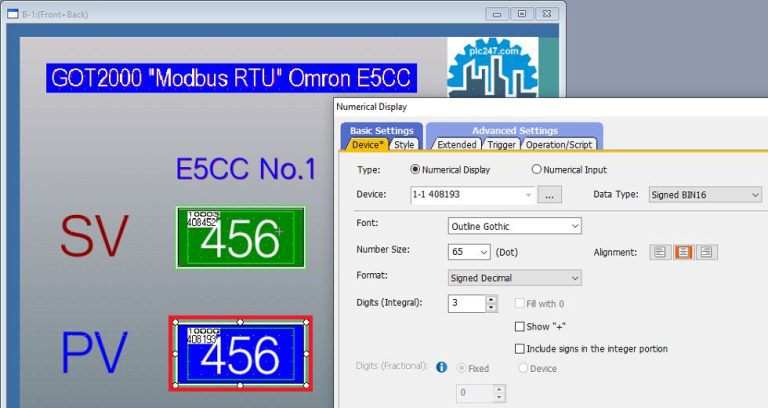The width and height of the screenshot is (768, 408).
Task: Click Basic Settings tab group header
Action: click(x=382, y=131)
